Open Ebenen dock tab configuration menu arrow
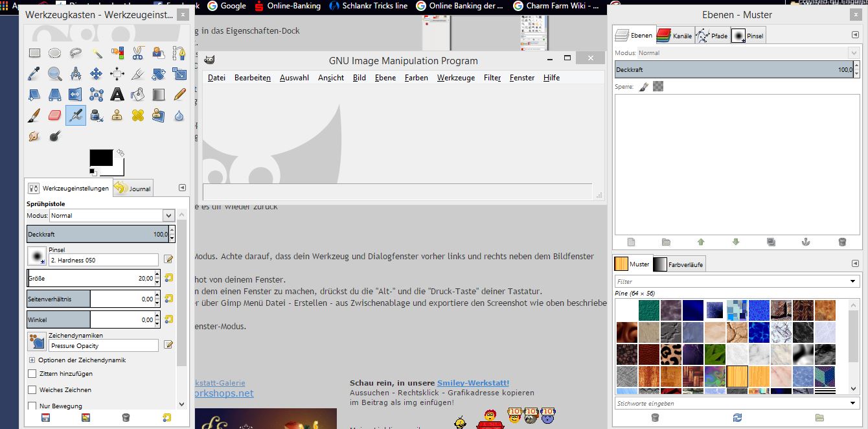868x429 pixels. [x=855, y=35]
